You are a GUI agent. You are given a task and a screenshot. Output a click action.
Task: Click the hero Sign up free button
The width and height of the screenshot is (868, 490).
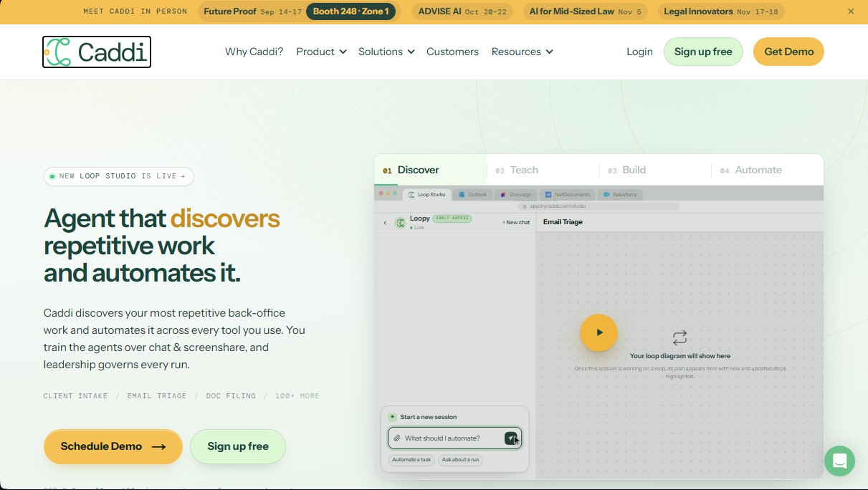(238, 446)
